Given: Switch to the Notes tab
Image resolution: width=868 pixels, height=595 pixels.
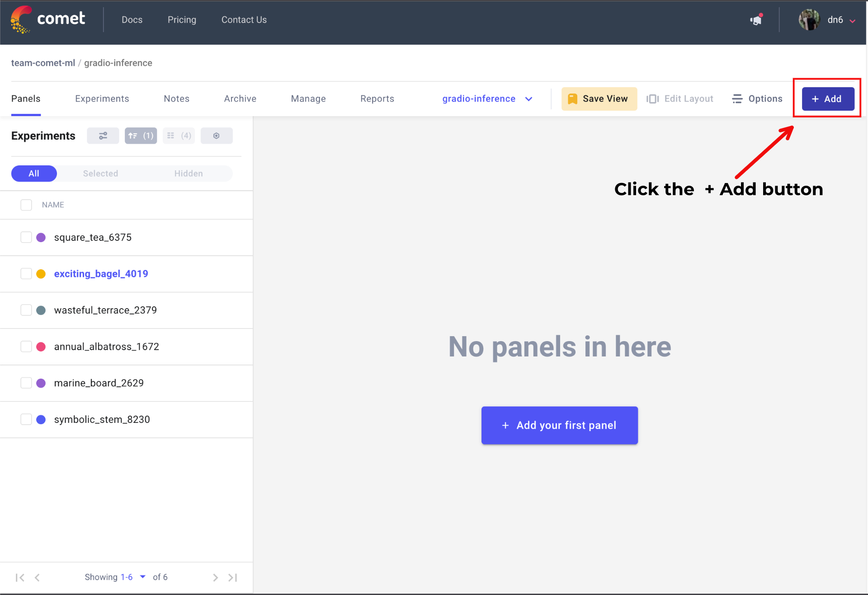Looking at the screenshot, I should pyautogui.click(x=177, y=99).
